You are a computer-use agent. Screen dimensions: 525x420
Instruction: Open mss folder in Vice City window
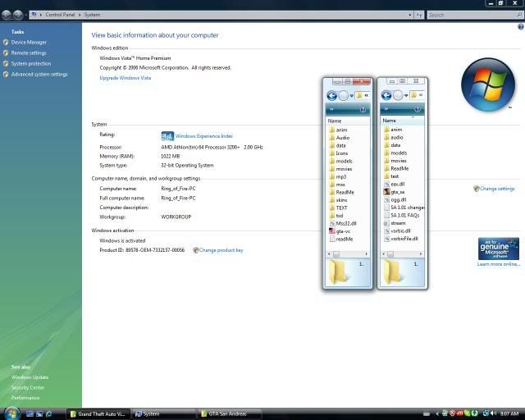click(337, 185)
